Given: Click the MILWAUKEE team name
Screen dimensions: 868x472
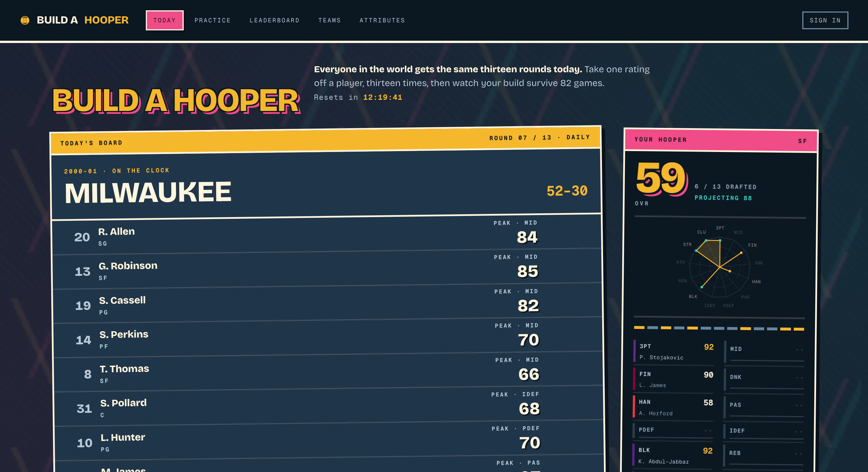Looking at the screenshot, I should point(148,192).
